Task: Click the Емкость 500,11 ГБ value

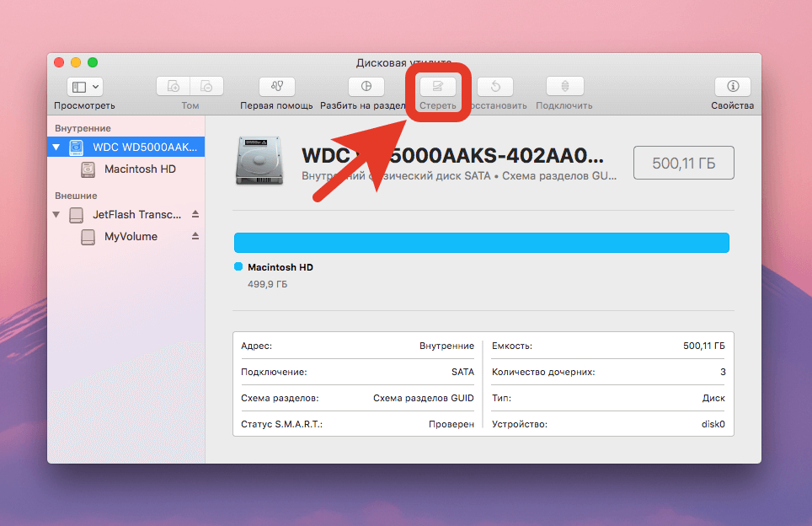Action: click(704, 346)
